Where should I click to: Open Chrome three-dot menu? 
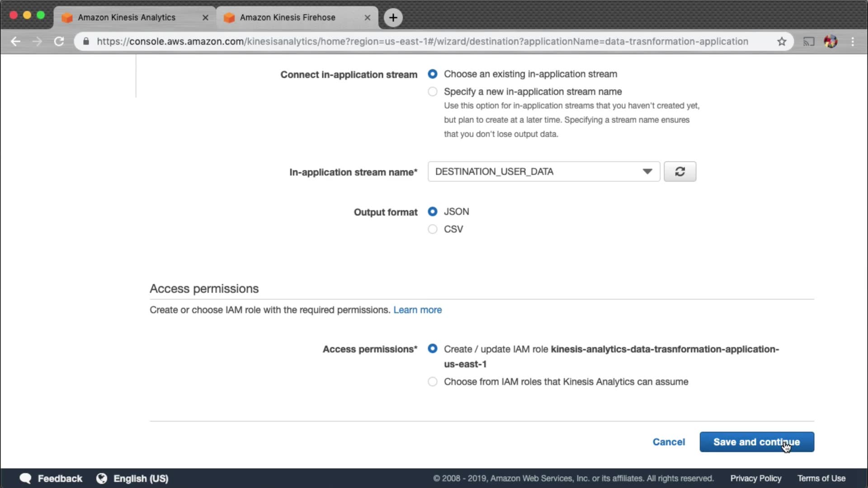click(853, 42)
